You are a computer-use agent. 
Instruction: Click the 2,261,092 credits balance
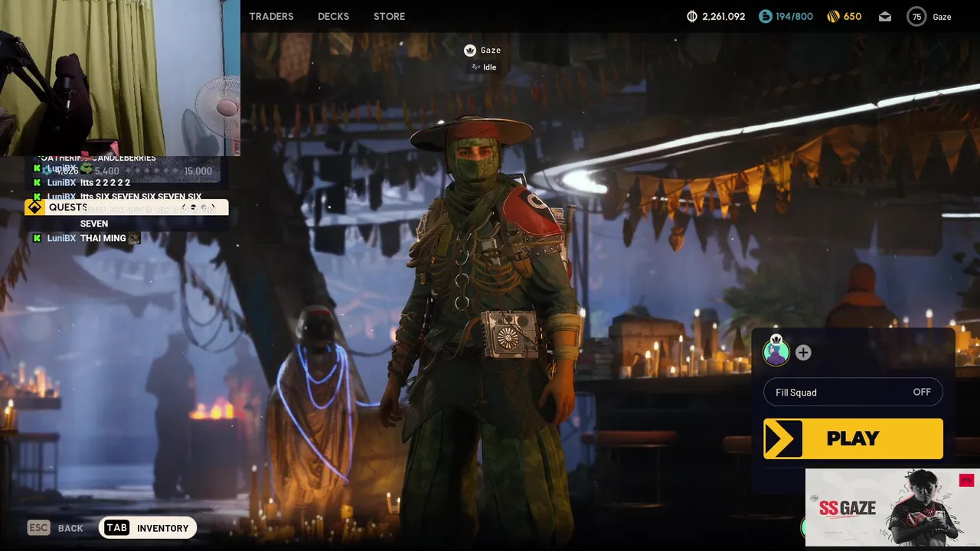(723, 16)
